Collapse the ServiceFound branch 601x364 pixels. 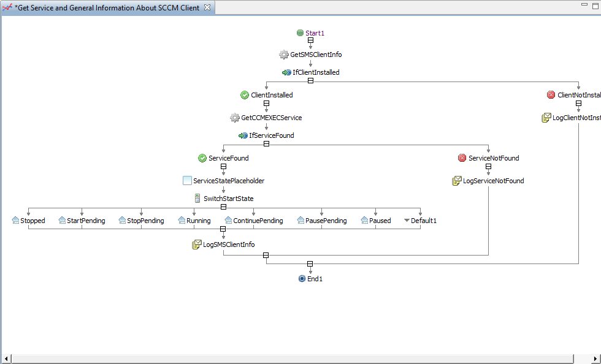click(x=223, y=167)
